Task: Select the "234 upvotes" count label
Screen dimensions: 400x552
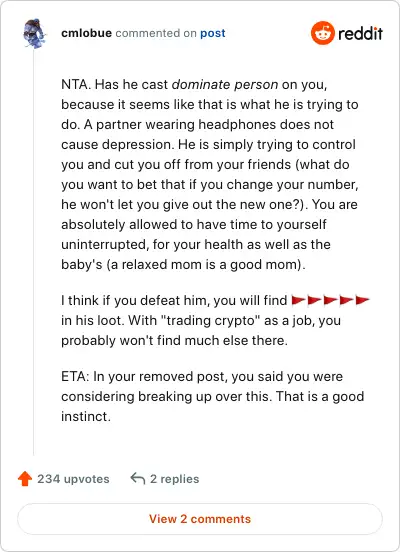Action: coord(73,479)
